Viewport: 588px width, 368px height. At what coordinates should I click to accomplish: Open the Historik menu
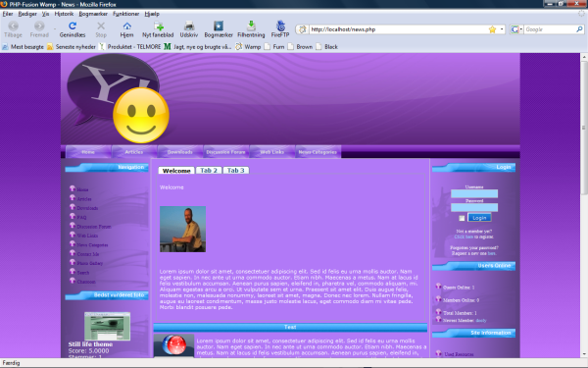[64, 14]
